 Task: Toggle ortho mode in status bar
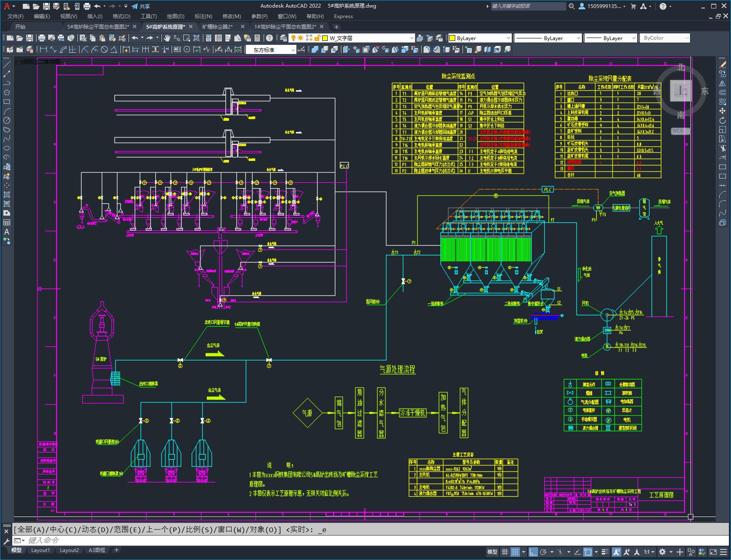533,552
